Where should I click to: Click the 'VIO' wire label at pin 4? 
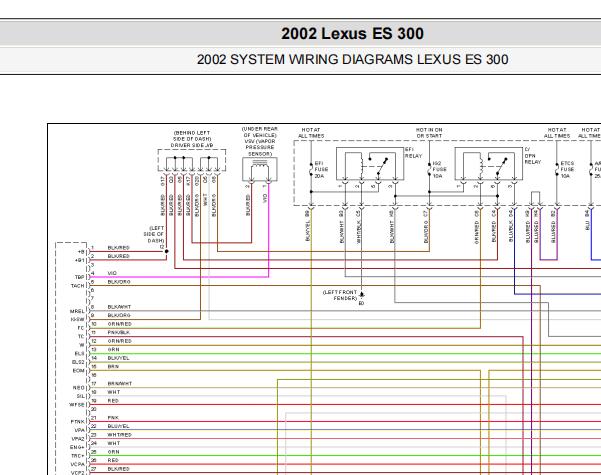112,273
